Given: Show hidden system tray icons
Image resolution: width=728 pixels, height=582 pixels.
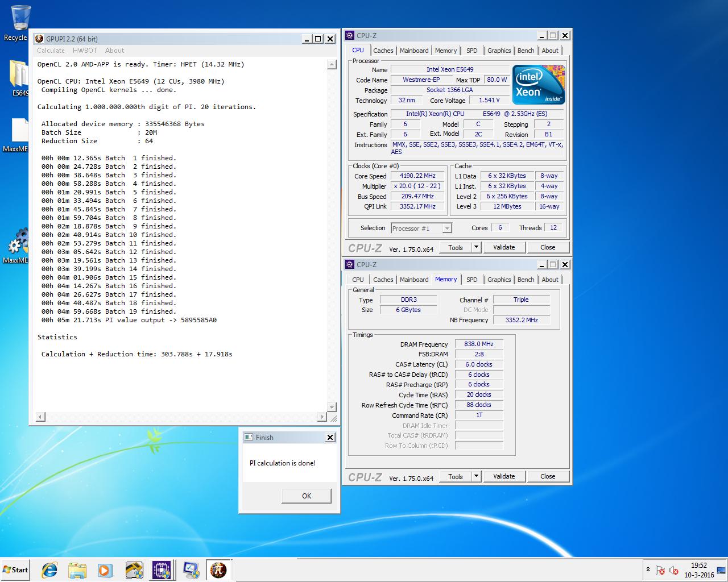Looking at the screenshot, I should pyautogui.click(x=648, y=569).
